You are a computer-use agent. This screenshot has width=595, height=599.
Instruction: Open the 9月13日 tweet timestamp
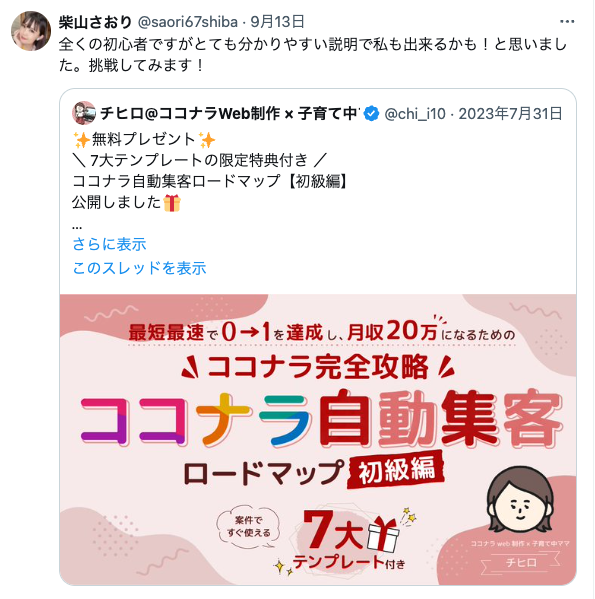pyautogui.click(x=278, y=22)
